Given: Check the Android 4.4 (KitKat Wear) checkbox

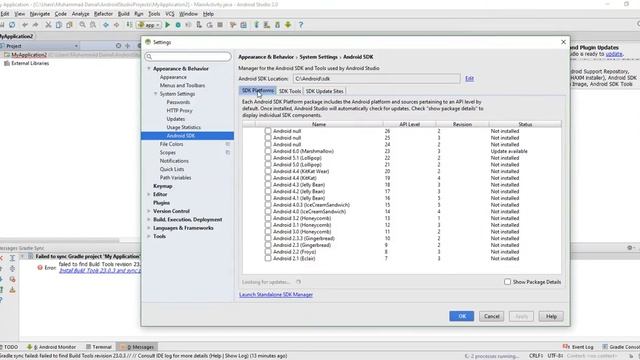Looking at the screenshot, I should click(268, 171).
